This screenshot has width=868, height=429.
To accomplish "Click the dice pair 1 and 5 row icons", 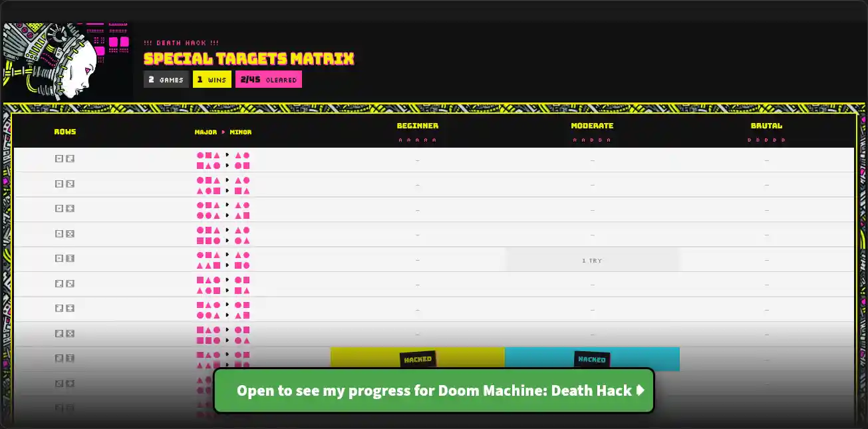I will click(x=65, y=233).
